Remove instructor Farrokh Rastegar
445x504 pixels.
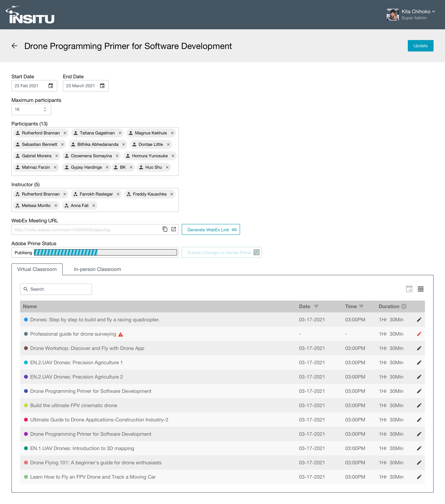[118, 194]
